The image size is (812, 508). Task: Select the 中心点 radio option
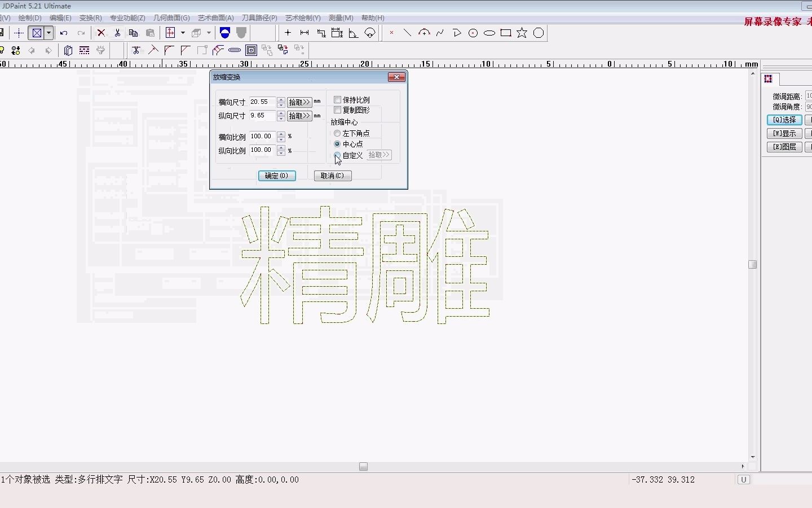tap(337, 144)
